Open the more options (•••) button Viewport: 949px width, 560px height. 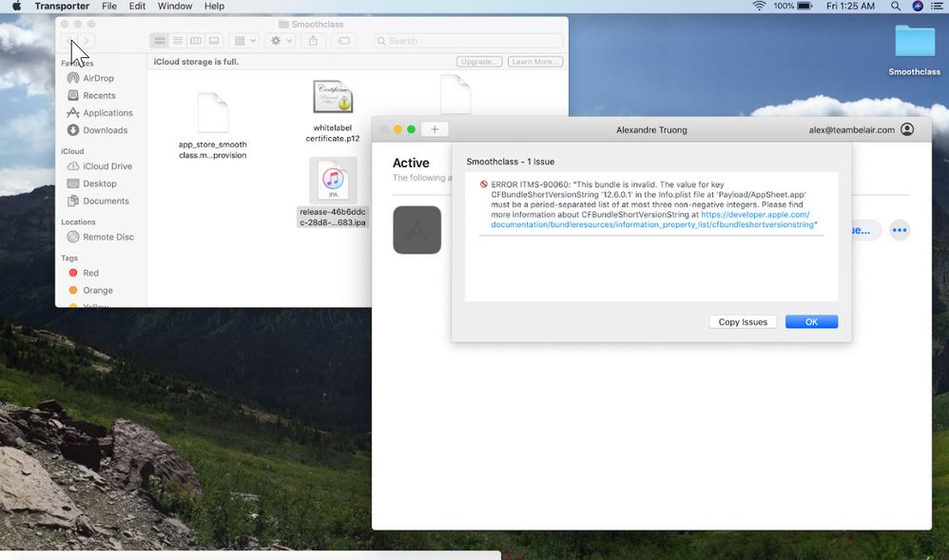point(900,230)
